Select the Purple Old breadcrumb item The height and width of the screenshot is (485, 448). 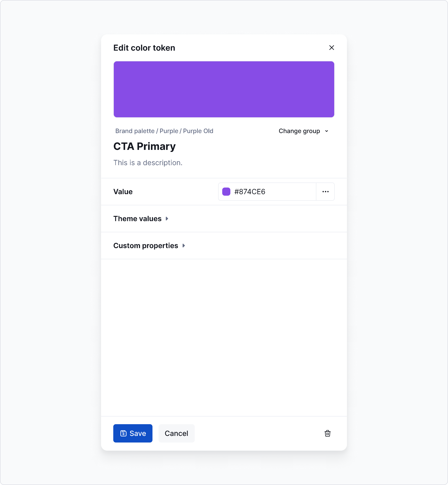tap(198, 131)
